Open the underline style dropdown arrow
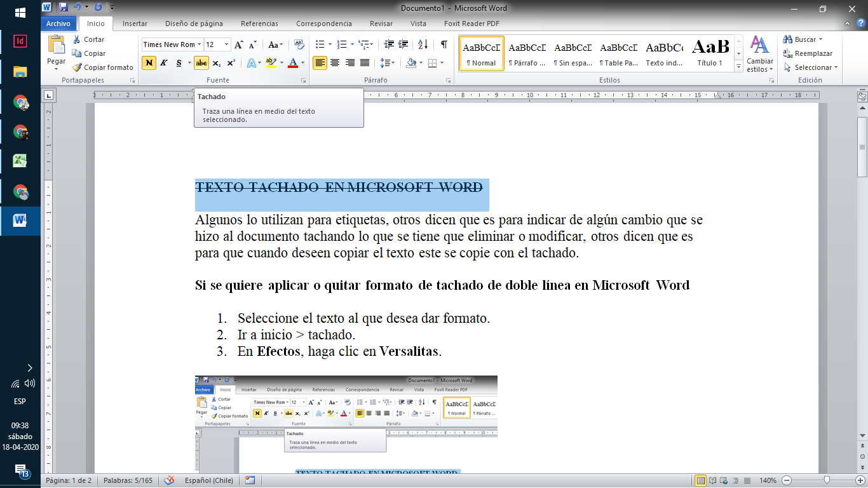Image resolution: width=868 pixels, height=488 pixels. pos(189,63)
